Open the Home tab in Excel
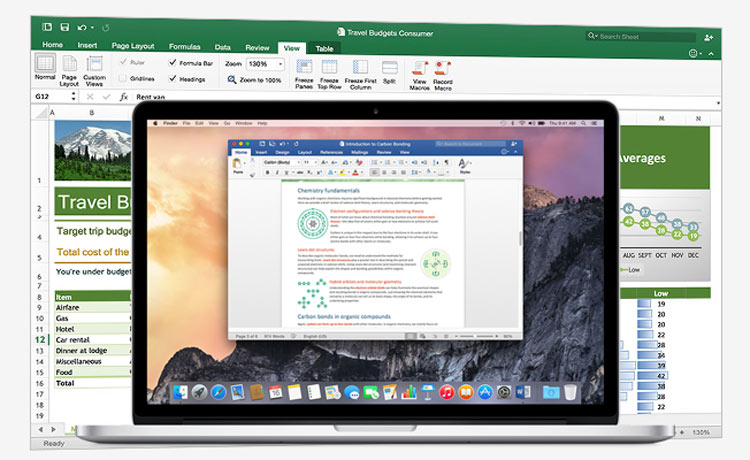Screen dimensions: 750x460 [x=53, y=44]
